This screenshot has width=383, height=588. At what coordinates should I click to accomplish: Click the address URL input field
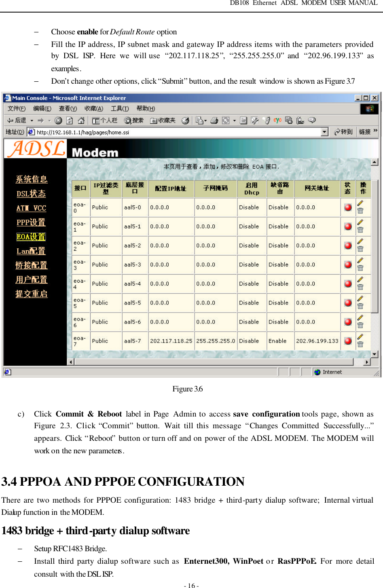click(178, 132)
